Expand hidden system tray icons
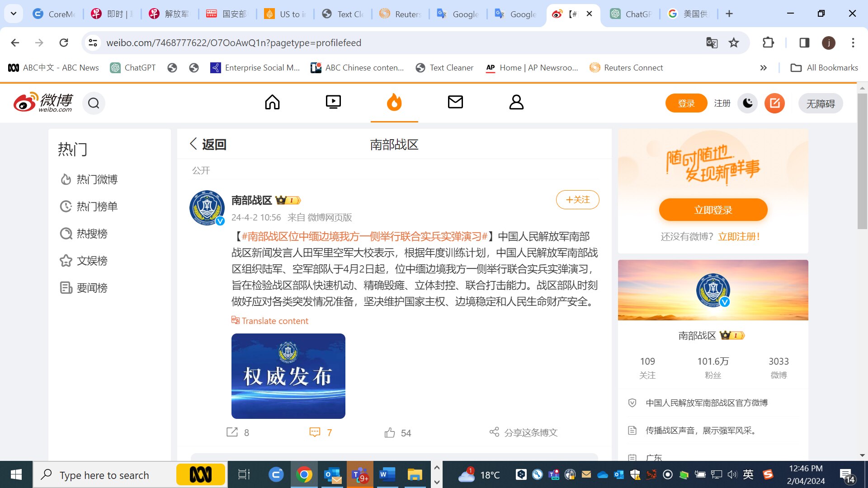Viewport: 868px width, 488px height. pos(437,468)
